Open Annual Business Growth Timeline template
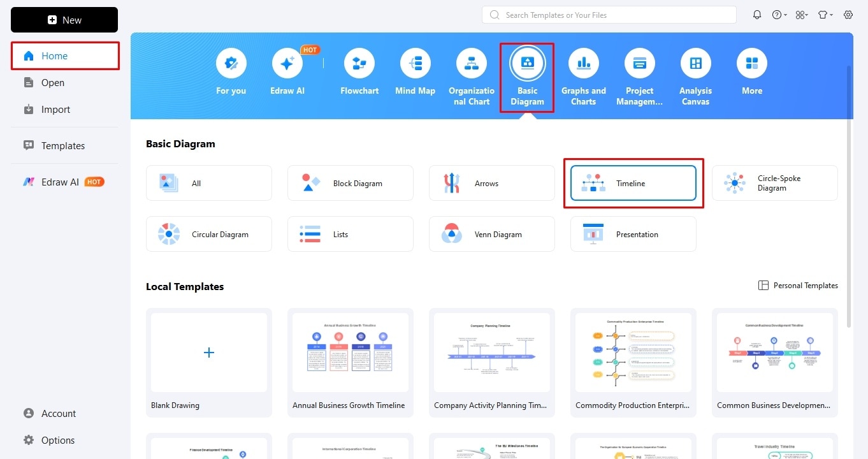The image size is (868, 459). point(351,363)
